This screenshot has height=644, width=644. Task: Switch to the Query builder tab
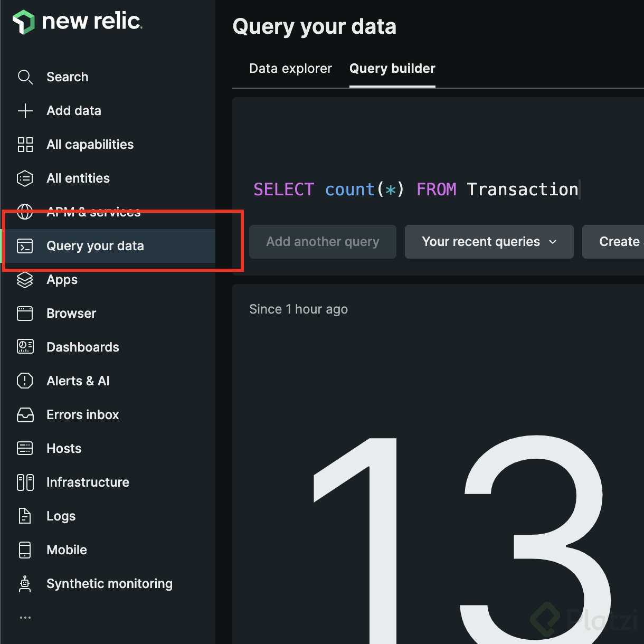click(392, 69)
